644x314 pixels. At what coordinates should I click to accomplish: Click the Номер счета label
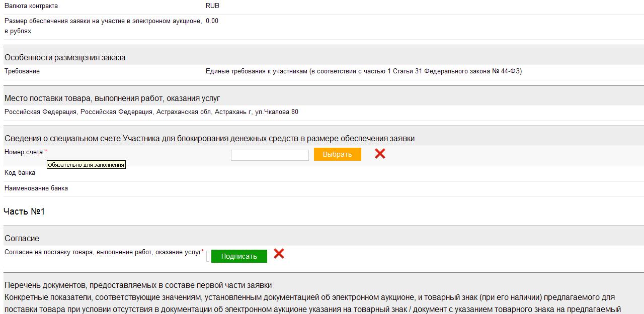pyautogui.click(x=24, y=152)
